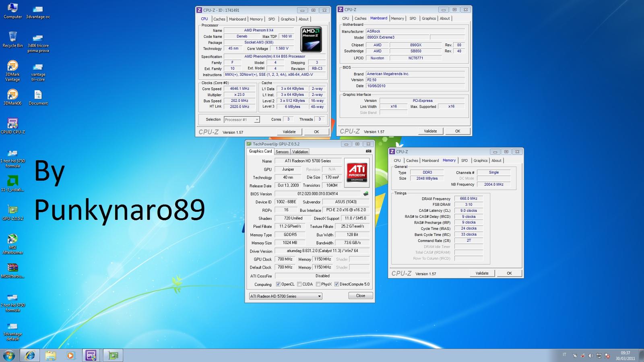Click the Close button in GPU-Z
This screenshot has height=362, width=644.
coord(361,296)
